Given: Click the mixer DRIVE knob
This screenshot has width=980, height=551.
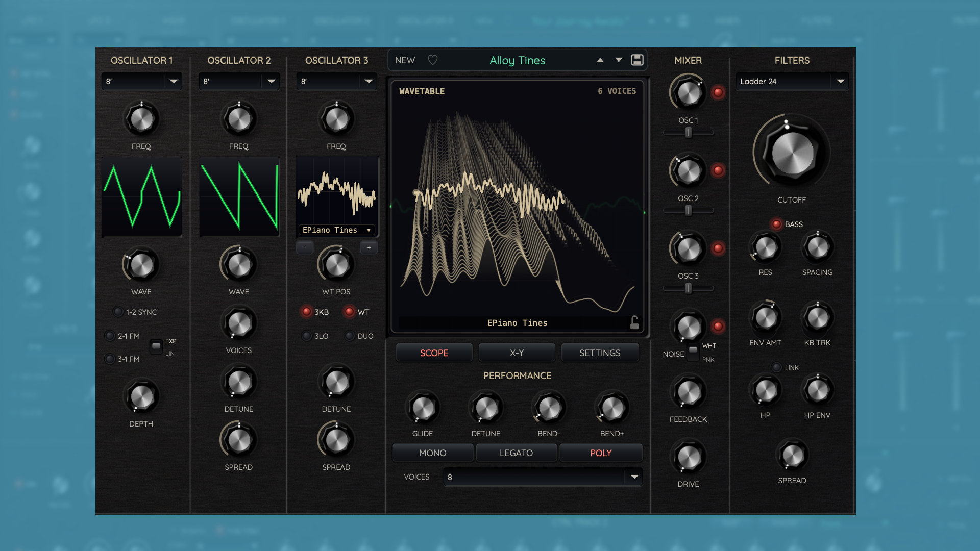Looking at the screenshot, I should tap(689, 458).
